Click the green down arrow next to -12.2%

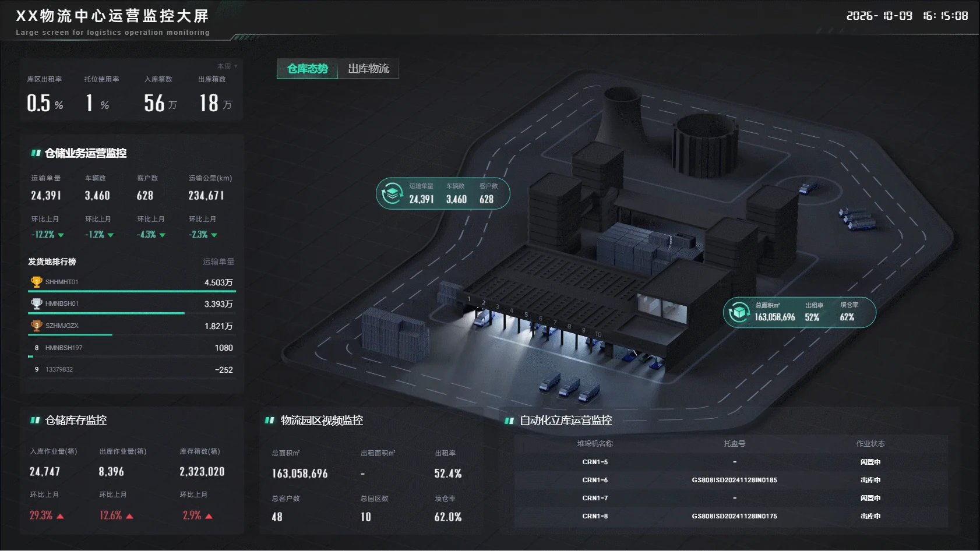(61, 235)
